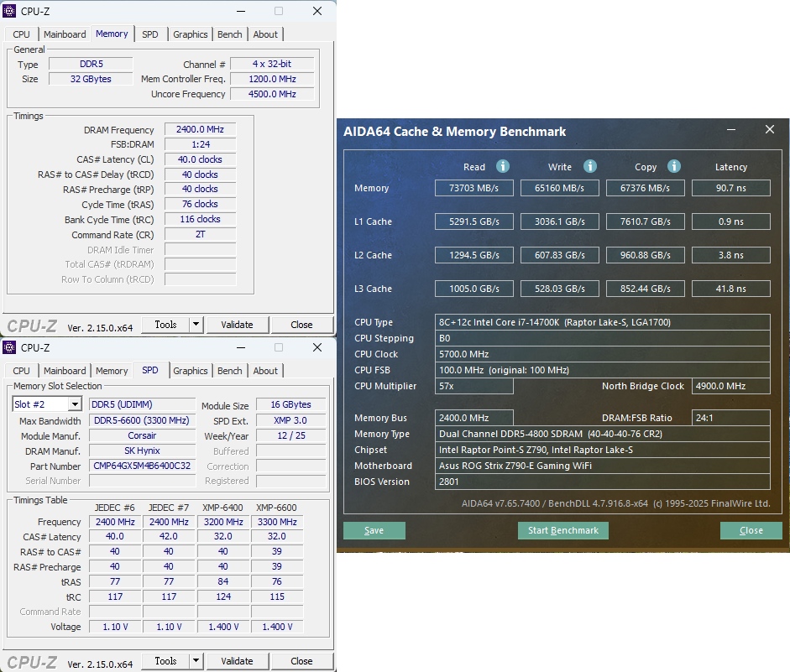Click the Module Manuf. Corsair value
This screenshot has height=672, width=790.
click(x=142, y=435)
